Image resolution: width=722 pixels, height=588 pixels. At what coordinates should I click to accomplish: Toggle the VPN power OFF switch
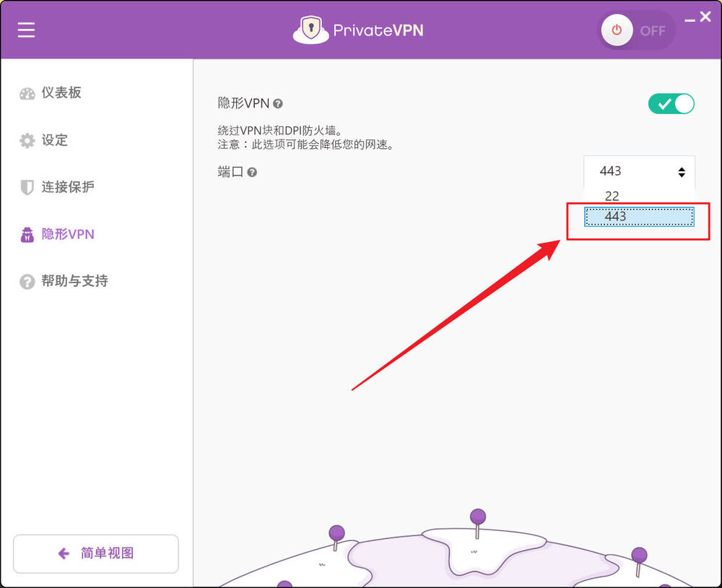point(638,30)
